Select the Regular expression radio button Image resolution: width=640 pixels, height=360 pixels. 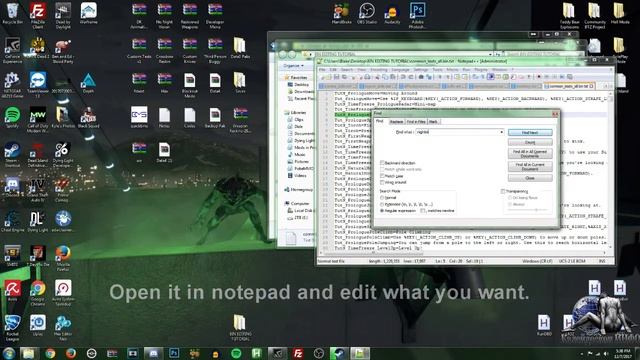tap(398, 211)
